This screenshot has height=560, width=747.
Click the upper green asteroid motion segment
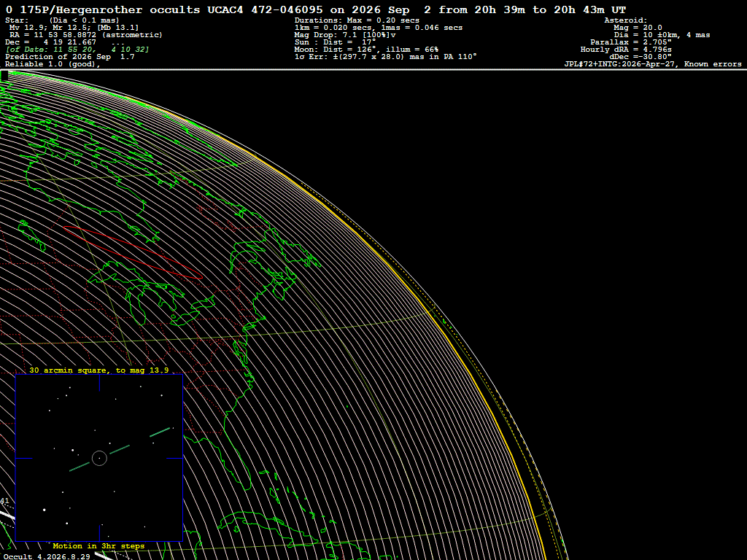tap(160, 432)
